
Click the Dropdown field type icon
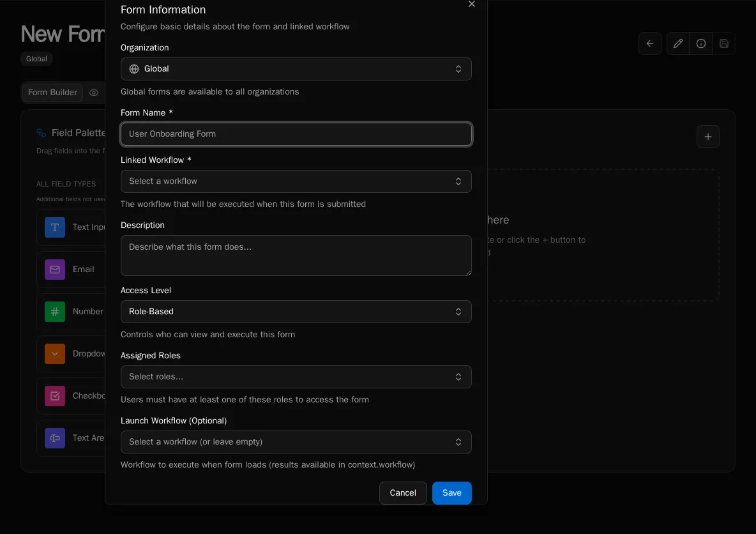(55, 354)
